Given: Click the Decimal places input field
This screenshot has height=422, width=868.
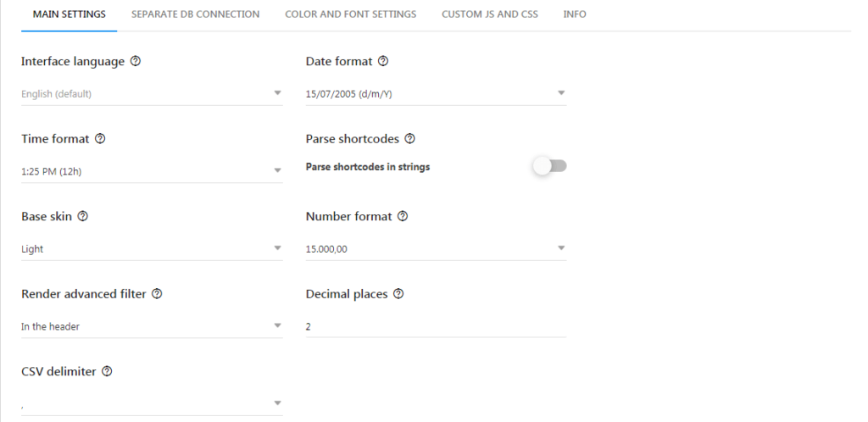Looking at the screenshot, I should pos(436,326).
